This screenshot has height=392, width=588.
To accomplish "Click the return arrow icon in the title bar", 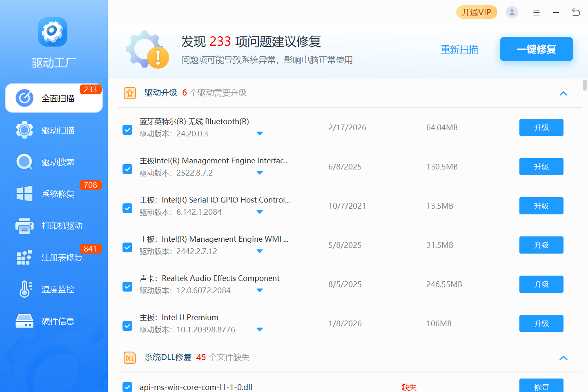I will point(576,12).
